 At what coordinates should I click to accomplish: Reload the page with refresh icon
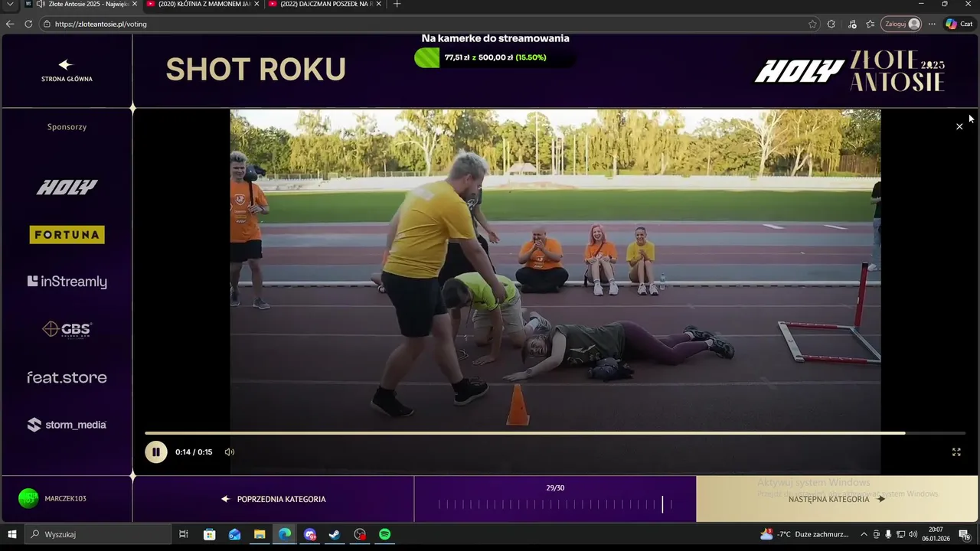pos(28,24)
